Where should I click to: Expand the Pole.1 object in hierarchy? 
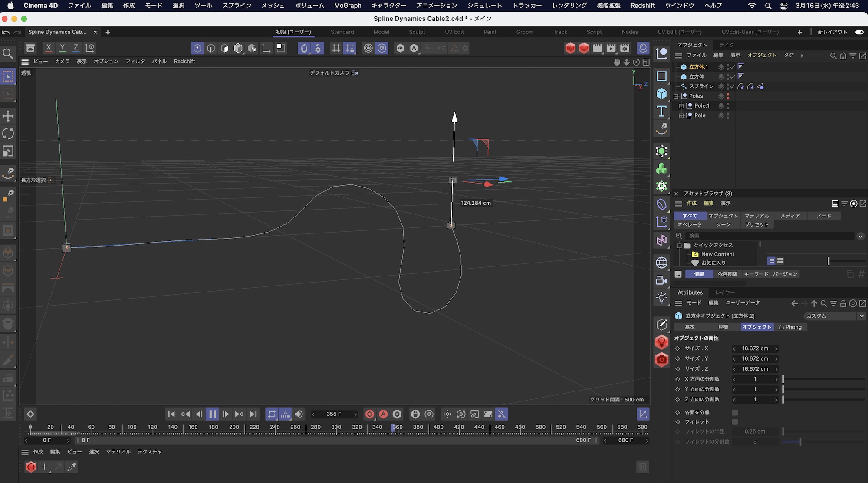[x=681, y=106]
